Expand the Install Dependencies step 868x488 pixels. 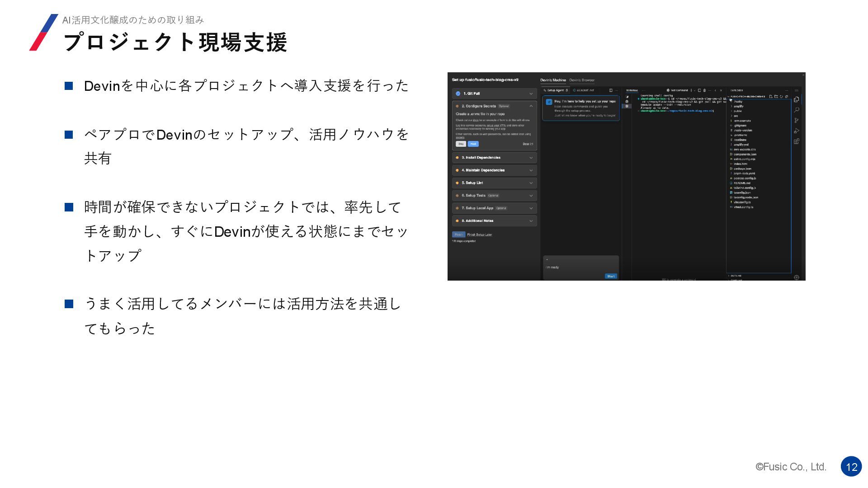pyautogui.click(x=531, y=158)
